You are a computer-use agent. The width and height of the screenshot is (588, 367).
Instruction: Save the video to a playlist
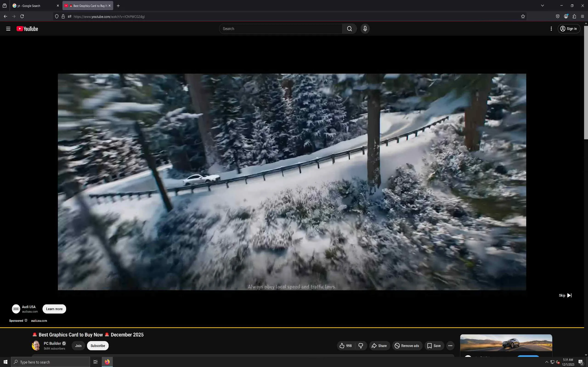click(434, 346)
